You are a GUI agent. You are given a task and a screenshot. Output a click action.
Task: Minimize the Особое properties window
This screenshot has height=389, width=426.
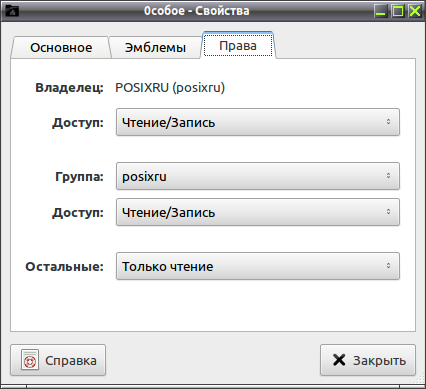380,11
